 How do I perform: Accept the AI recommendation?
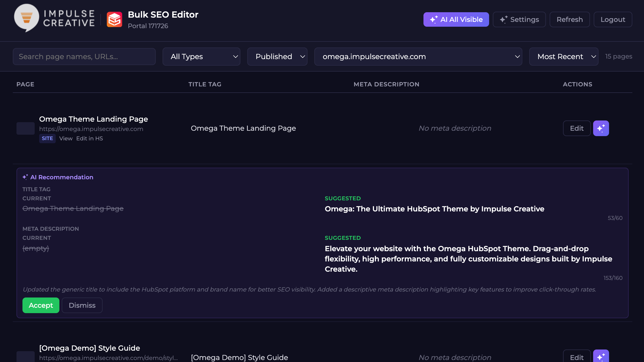41,305
